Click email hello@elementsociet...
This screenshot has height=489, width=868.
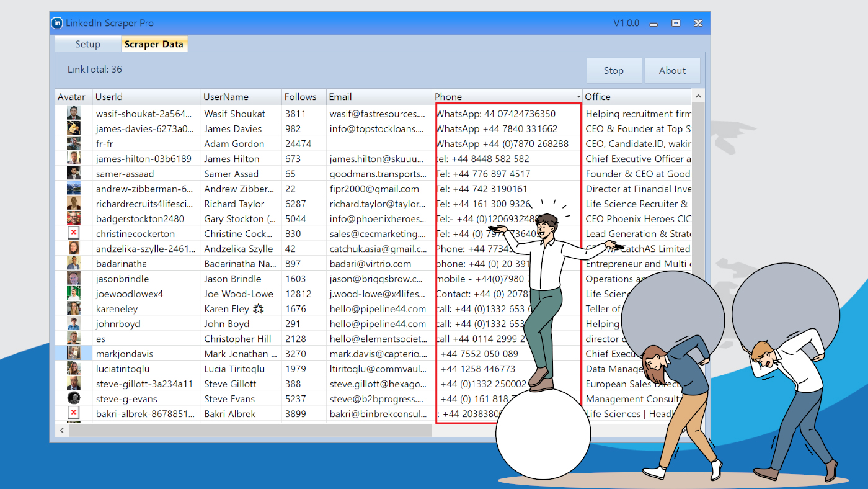point(378,339)
